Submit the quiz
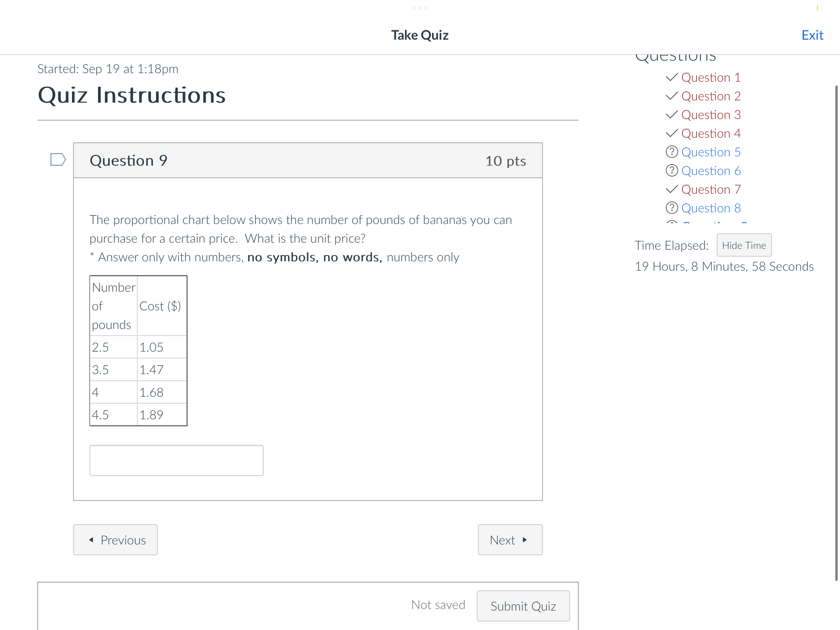This screenshot has width=840, height=630. click(523, 606)
